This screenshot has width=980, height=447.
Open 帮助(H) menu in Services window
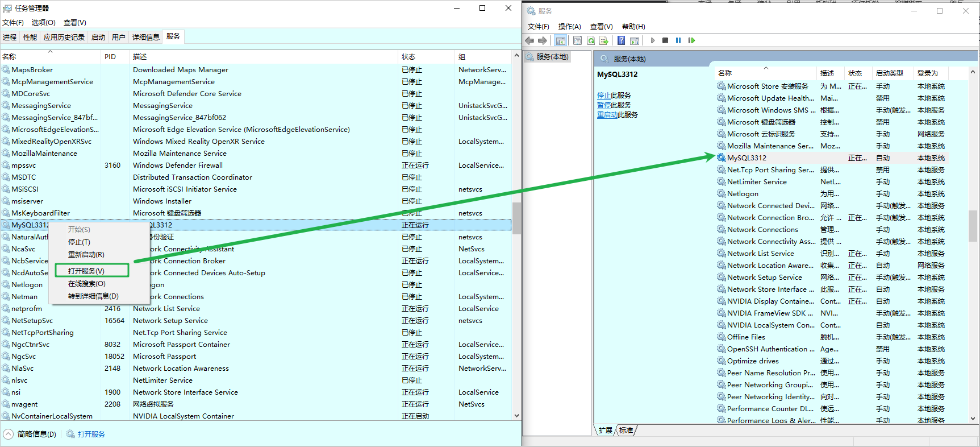pos(633,26)
